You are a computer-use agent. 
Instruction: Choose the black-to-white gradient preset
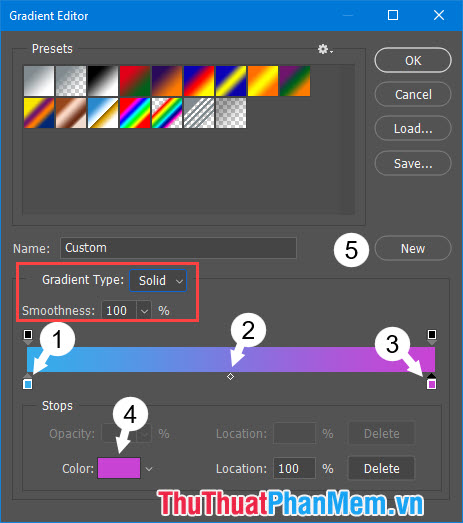pos(103,81)
